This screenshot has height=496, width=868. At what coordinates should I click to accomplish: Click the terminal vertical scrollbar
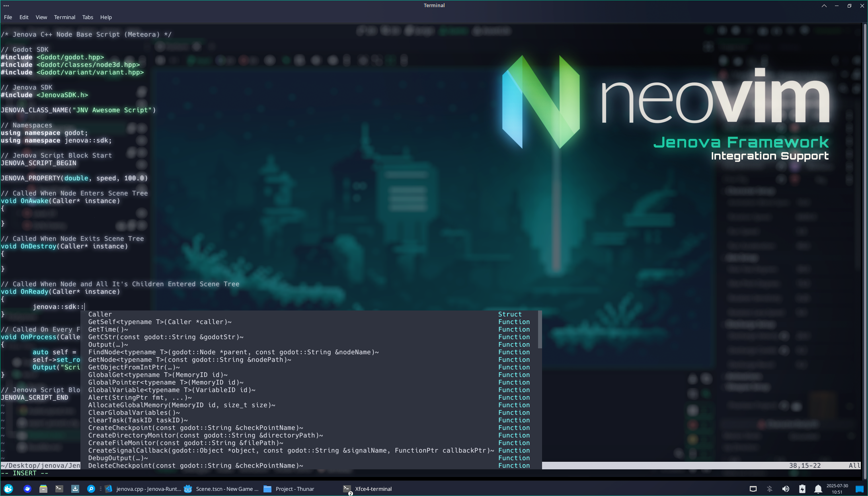864,251
